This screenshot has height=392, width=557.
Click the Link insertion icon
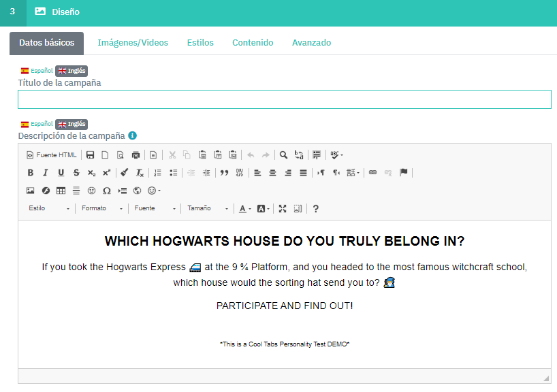click(372, 173)
